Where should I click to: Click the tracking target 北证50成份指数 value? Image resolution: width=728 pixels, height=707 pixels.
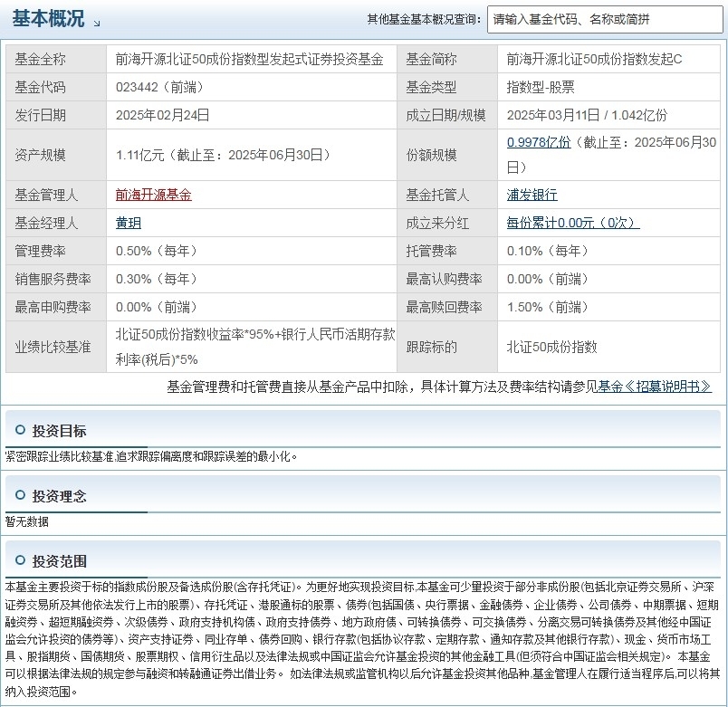click(x=552, y=348)
